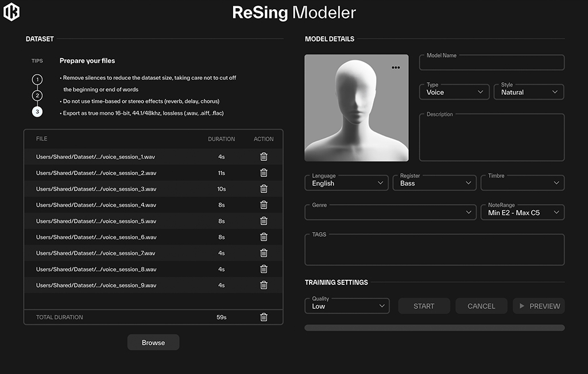Delete voice_session_1.wav from the dataset
The image size is (588, 374).
coord(264,156)
